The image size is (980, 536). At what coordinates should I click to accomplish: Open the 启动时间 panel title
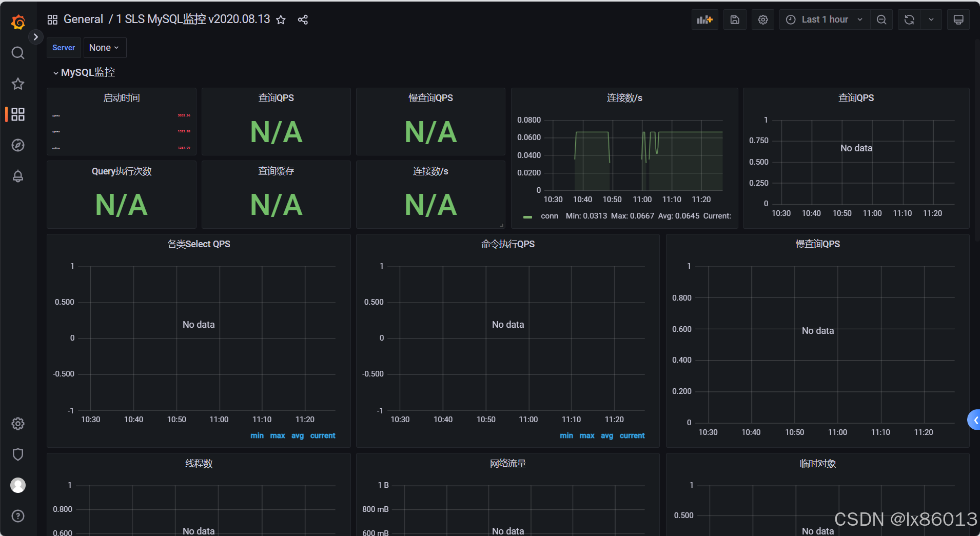(122, 97)
